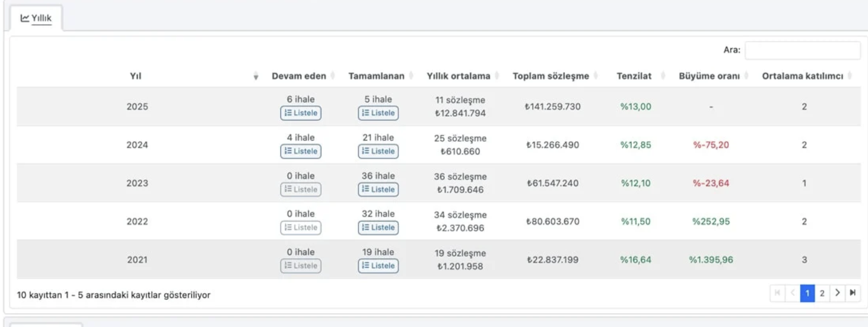Viewport: 868px width, 327px height.
Task: List 2021 completed 19 ihale
Action: click(x=378, y=266)
